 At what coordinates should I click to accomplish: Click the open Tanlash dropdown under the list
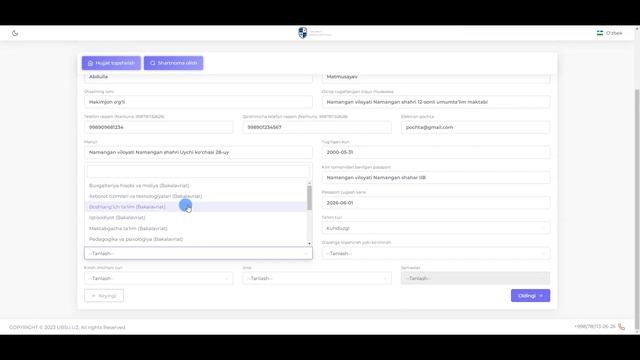[x=198, y=253]
